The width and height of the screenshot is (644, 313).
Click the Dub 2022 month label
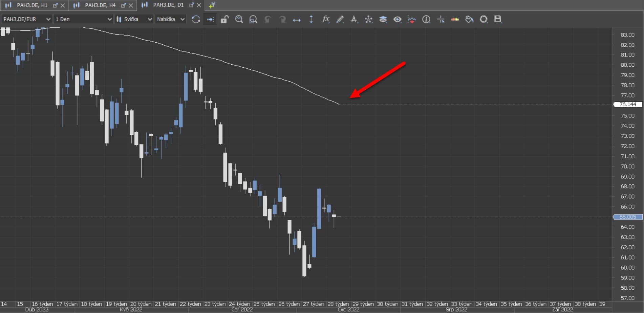click(x=37, y=310)
